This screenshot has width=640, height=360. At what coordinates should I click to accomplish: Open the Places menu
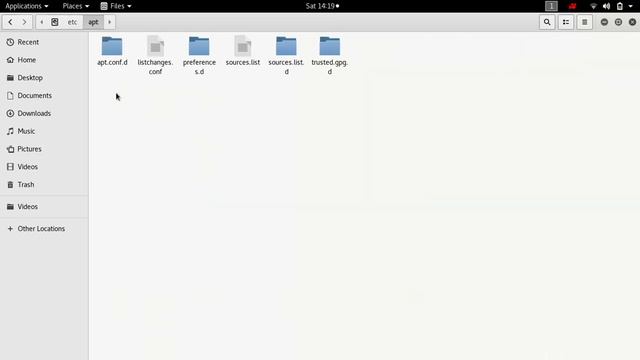tap(76, 6)
